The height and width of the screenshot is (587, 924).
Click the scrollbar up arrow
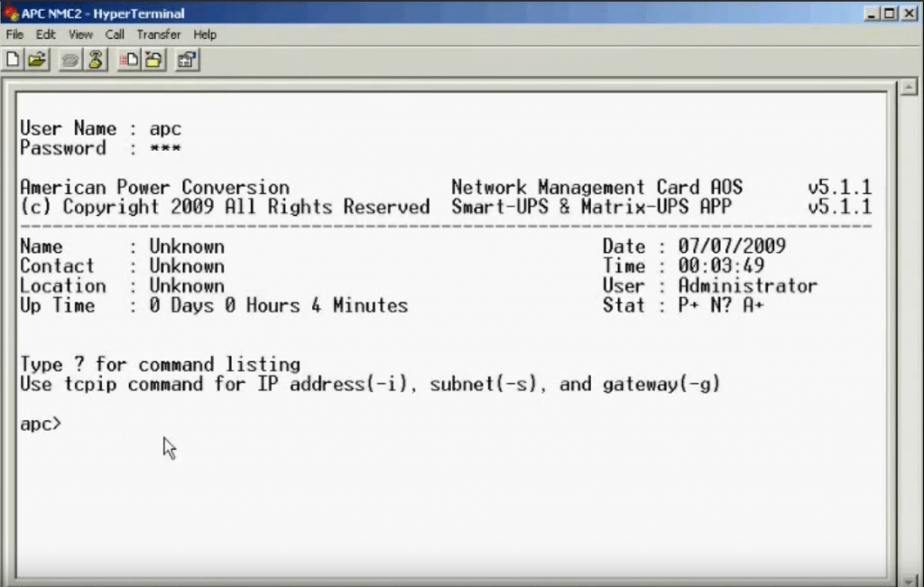tap(909, 88)
